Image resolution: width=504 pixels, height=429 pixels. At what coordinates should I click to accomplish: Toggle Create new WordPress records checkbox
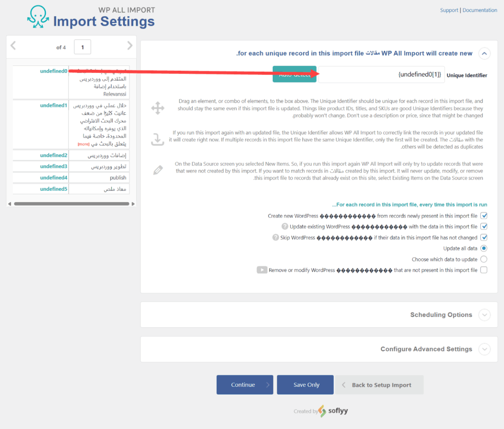(484, 215)
